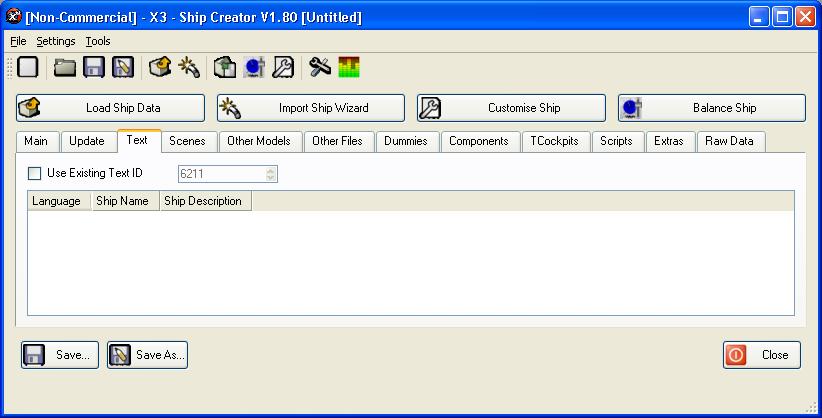Click the package box toolbar icon with the green arrow
Image resolution: width=822 pixels, height=418 pixels.
tap(225, 68)
